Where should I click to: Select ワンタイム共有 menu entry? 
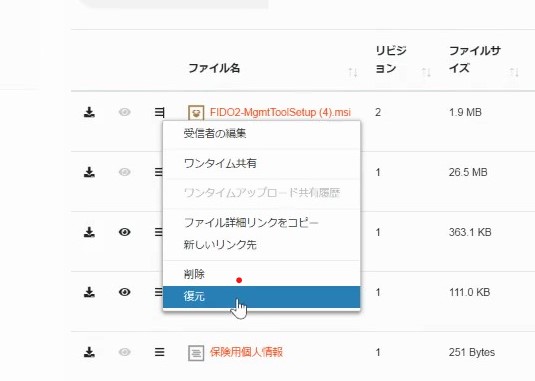tap(261, 163)
